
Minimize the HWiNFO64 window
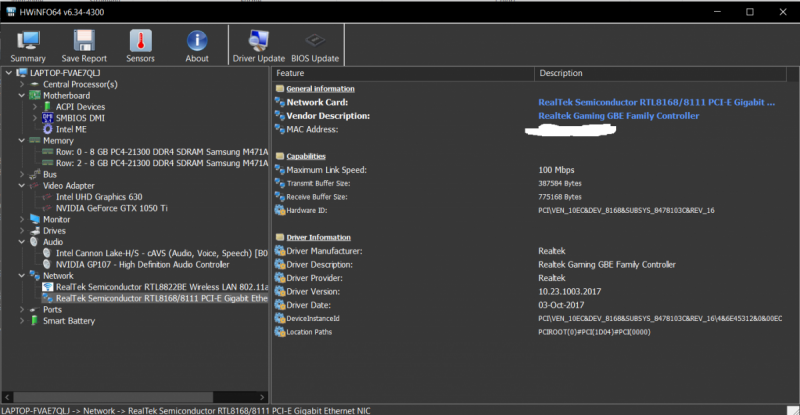[717, 12]
